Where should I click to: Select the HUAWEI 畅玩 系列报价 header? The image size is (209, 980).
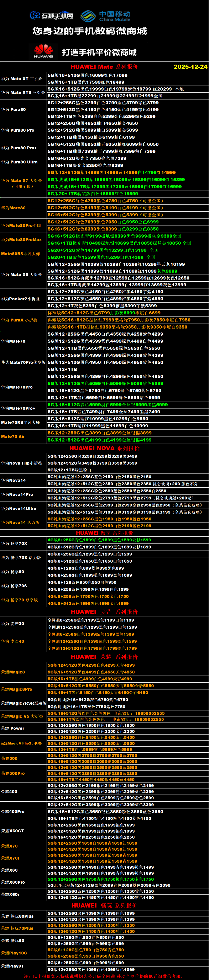point(104,905)
